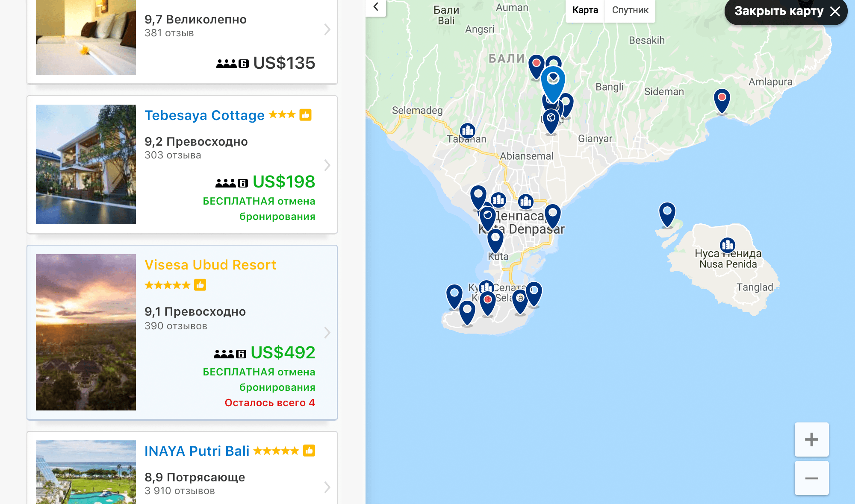Click the 303 отзыва review count
The image size is (855, 504).
pos(173,155)
